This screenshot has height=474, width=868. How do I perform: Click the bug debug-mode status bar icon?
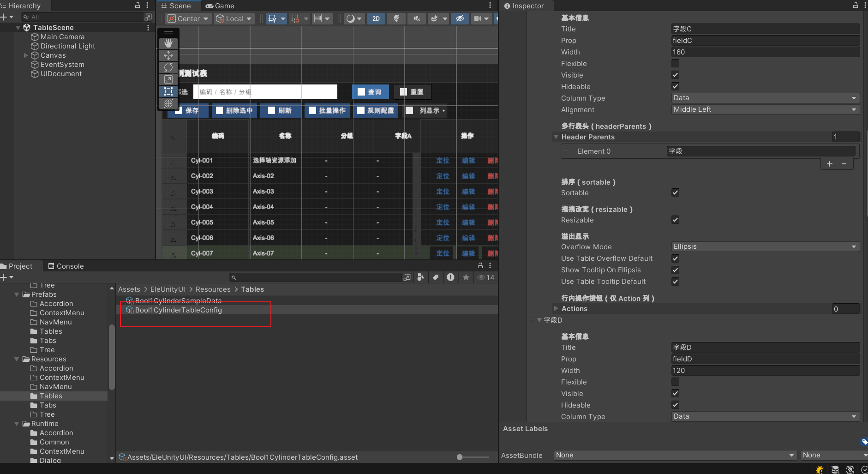click(820, 469)
